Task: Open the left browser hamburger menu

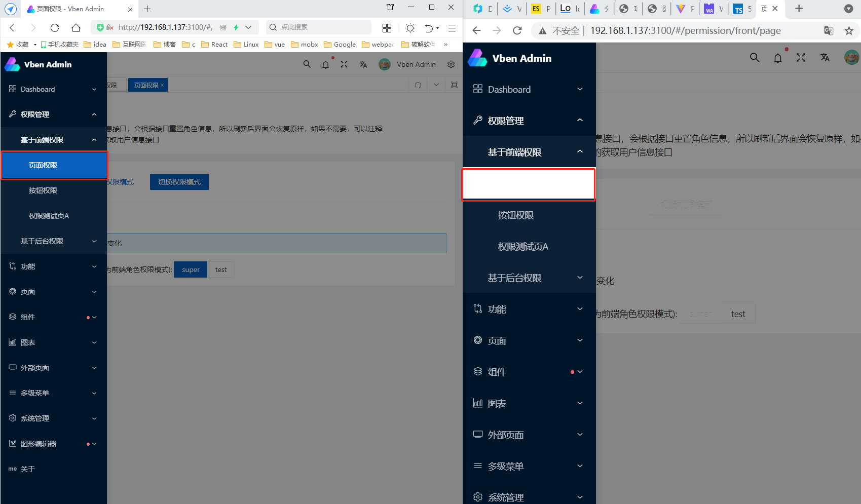Action: [x=452, y=28]
